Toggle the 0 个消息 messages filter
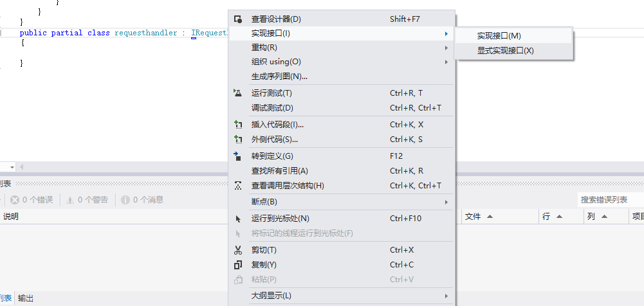This screenshot has height=306, width=644. pos(143,200)
